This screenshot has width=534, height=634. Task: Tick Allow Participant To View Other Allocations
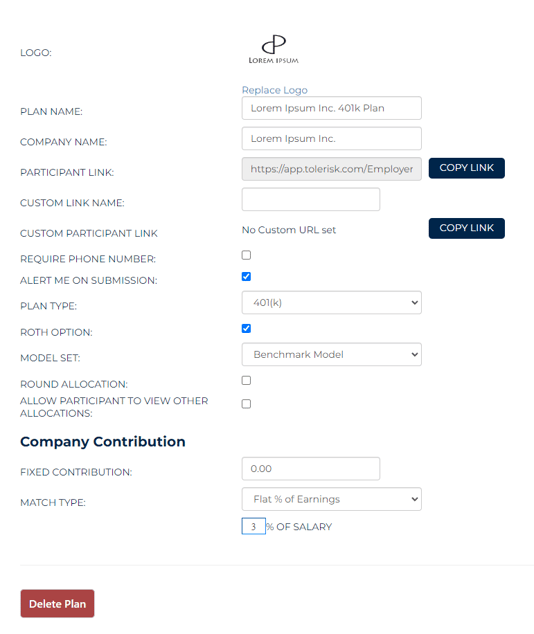point(246,404)
